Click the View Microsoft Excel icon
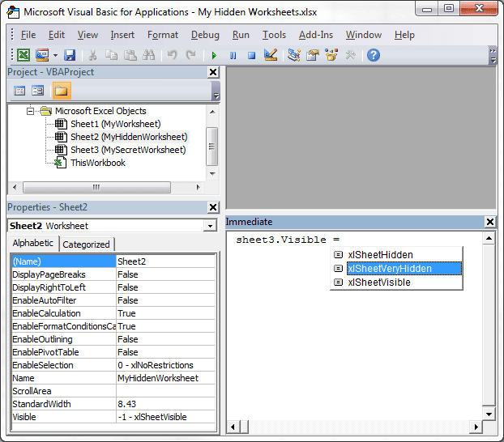 click(23, 55)
